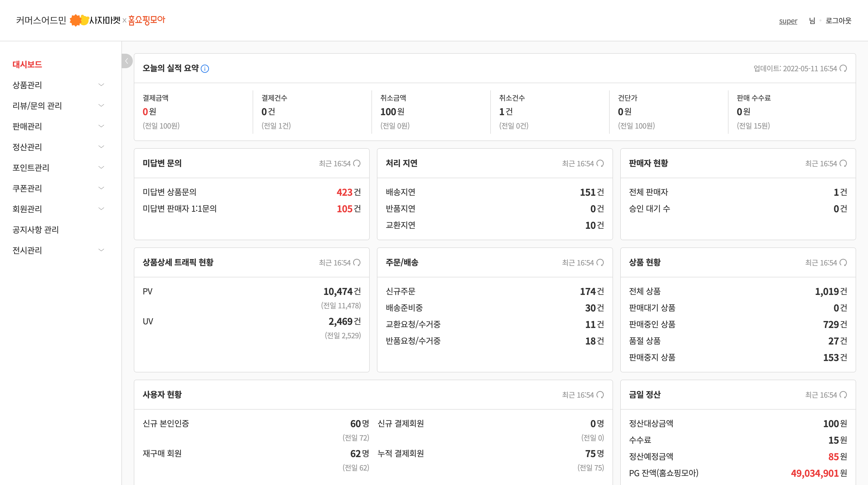868x485 pixels.
Task: Expand the 전시관리 chevron
Action: 101,250
